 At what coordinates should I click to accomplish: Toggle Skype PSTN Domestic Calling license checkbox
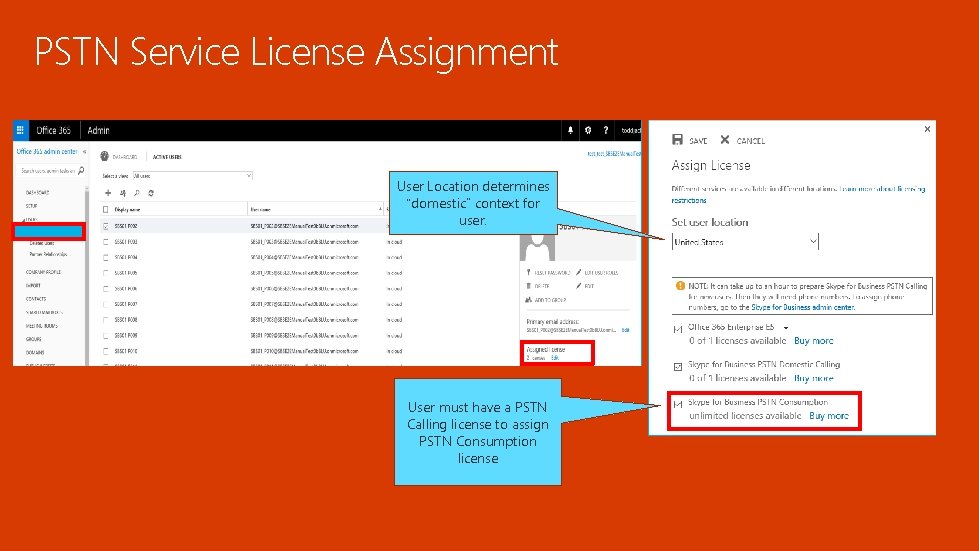coord(678,366)
